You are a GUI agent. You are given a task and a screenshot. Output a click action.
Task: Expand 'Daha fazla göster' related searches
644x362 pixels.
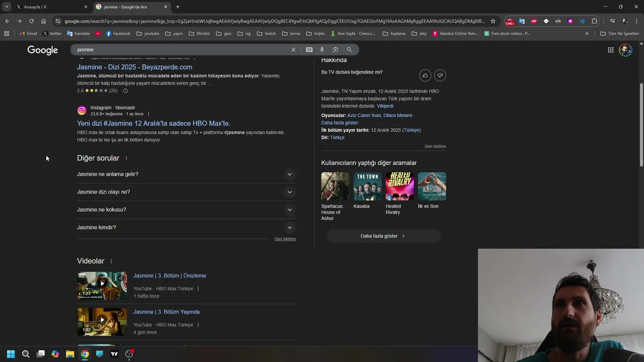click(x=383, y=236)
